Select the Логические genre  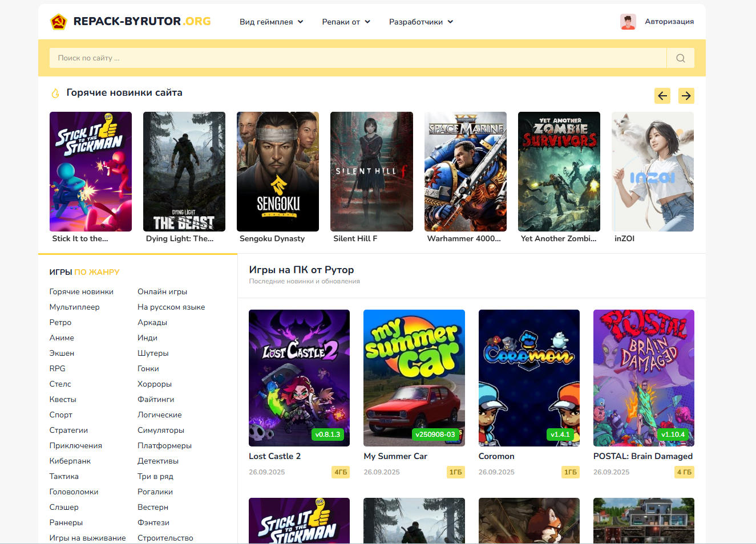point(160,415)
